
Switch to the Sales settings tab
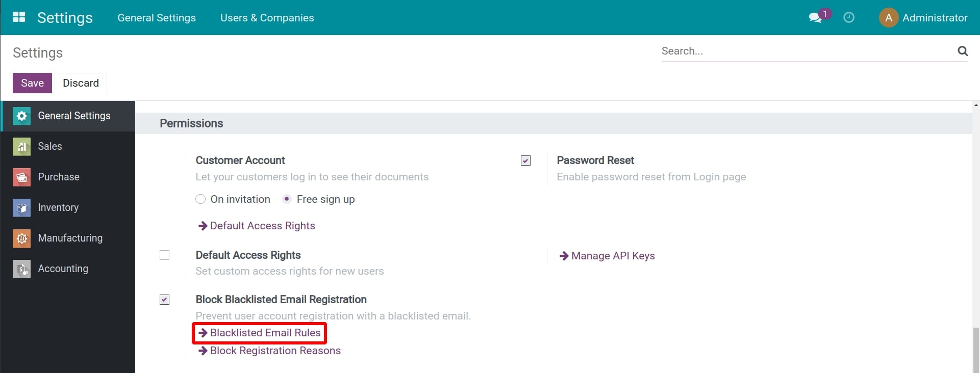point(68,146)
